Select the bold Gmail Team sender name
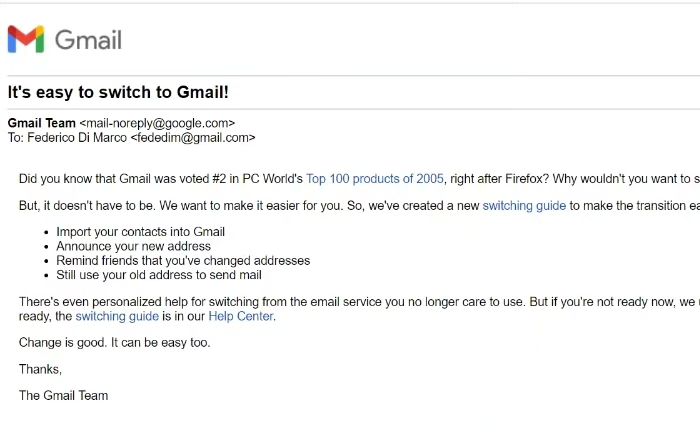700x437 pixels. [42, 123]
